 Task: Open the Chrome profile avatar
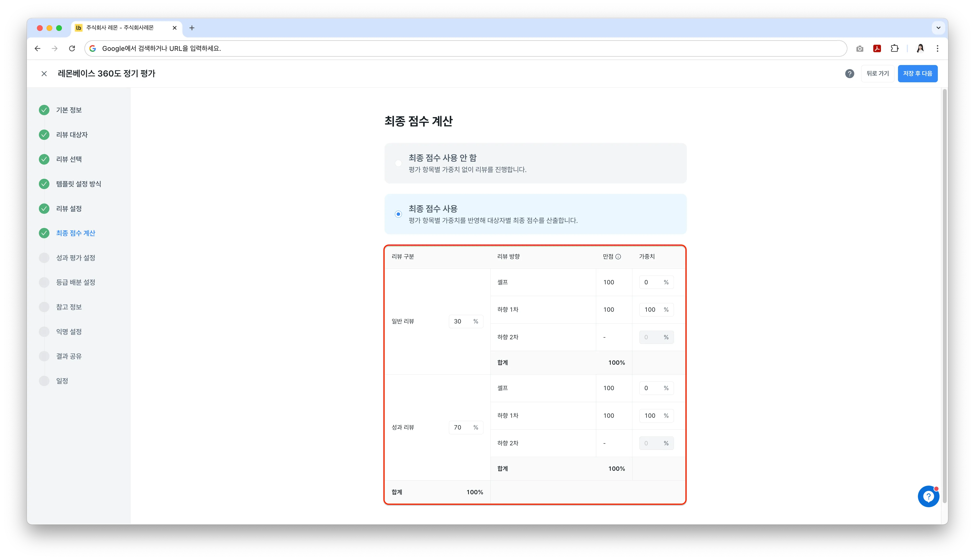(x=920, y=48)
